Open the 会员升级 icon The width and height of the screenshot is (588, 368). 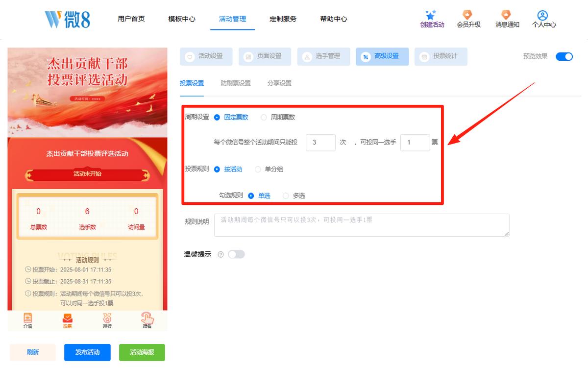[x=468, y=15]
